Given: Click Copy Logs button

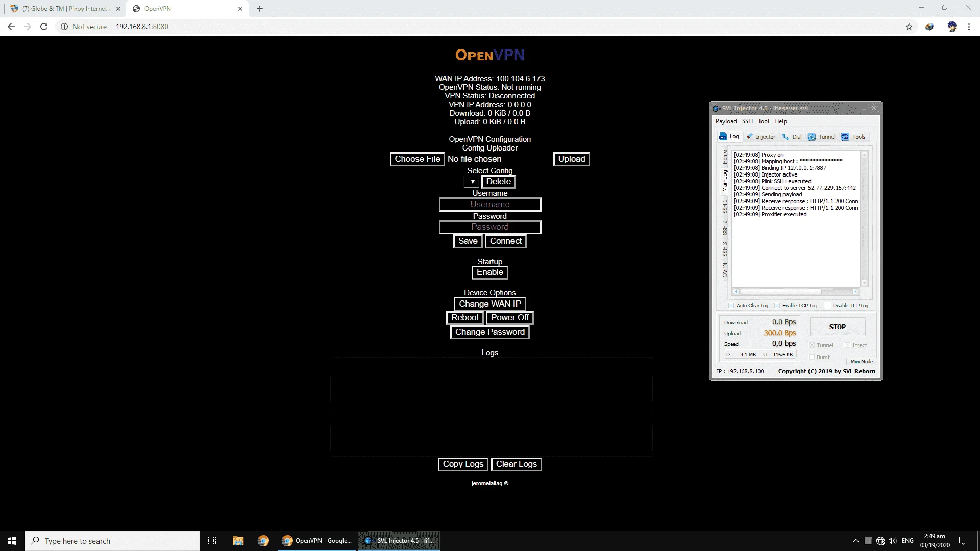Looking at the screenshot, I should point(463,464).
